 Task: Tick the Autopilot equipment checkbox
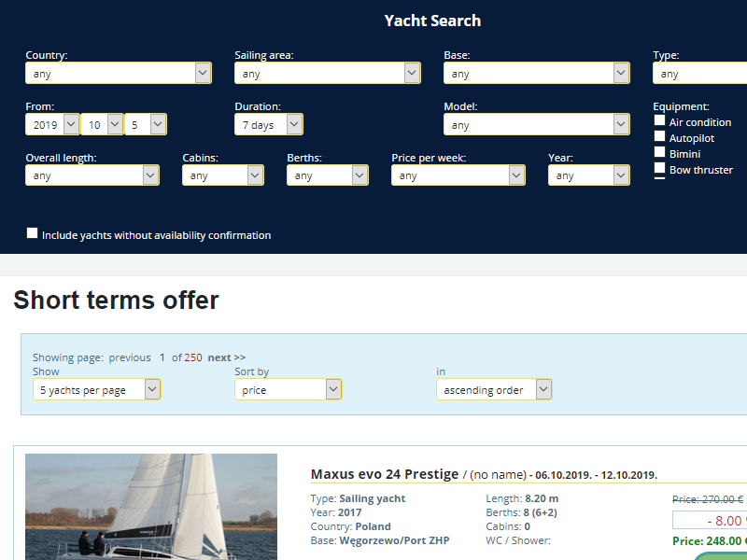click(x=660, y=137)
